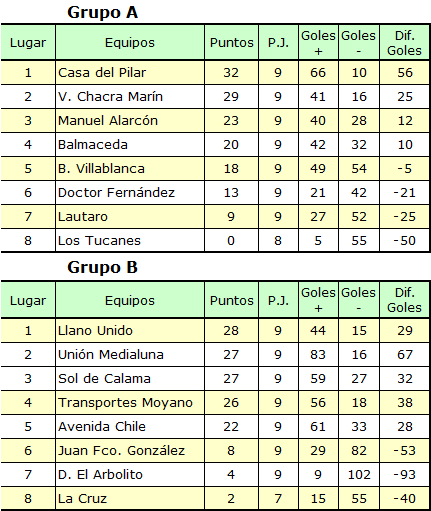This screenshot has height=511, width=431.
Task: Click Juan Fco. González team name
Action: 121,450
